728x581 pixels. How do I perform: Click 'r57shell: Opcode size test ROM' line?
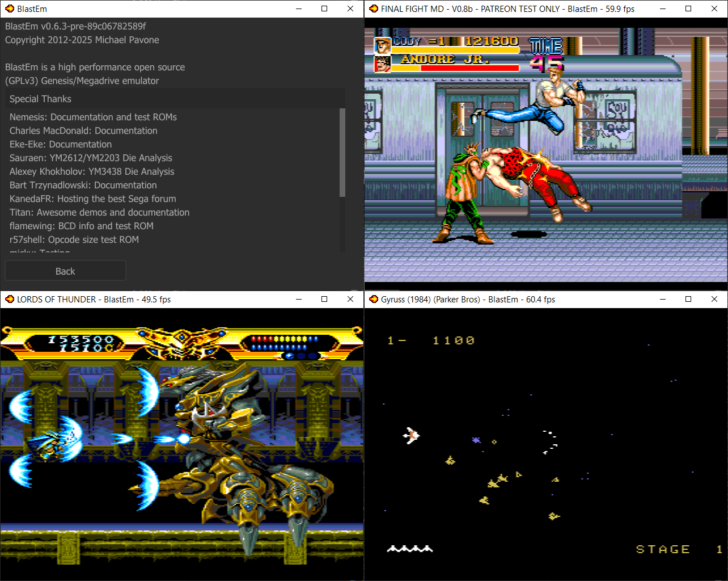(x=74, y=239)
